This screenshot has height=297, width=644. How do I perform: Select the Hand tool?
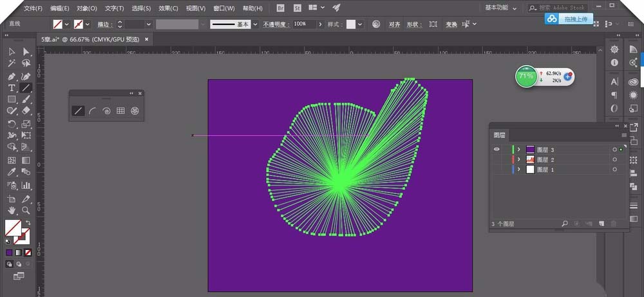pyautogui.click(x=12, y=210)
